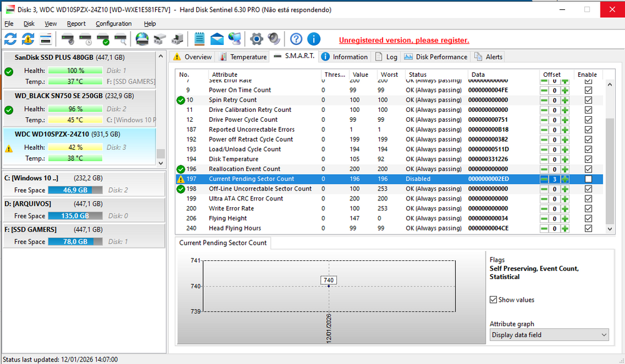The height and width of the screenshot is (364, 625).
Task: Open the gear configuration toolbar icon
Action: click(x=256, y=39)
